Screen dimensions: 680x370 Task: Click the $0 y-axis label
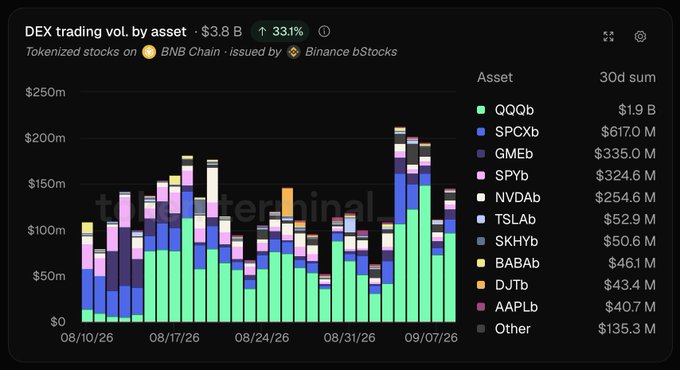[58, 321]
